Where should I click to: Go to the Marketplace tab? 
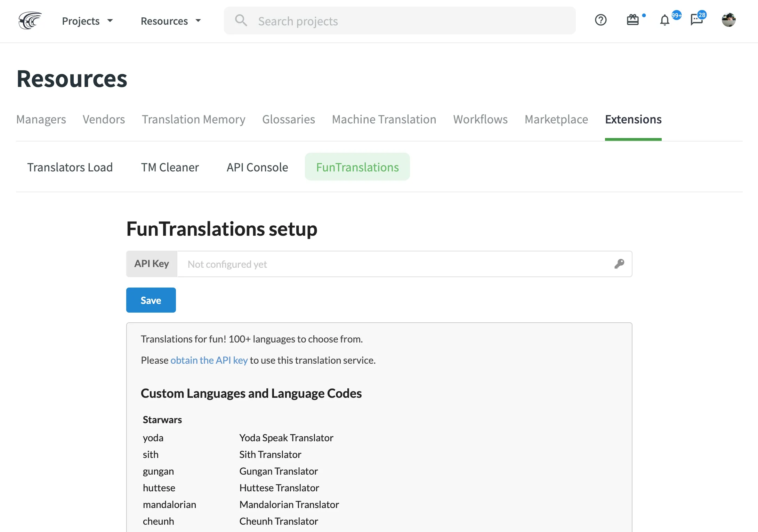[x=556, y=119]
